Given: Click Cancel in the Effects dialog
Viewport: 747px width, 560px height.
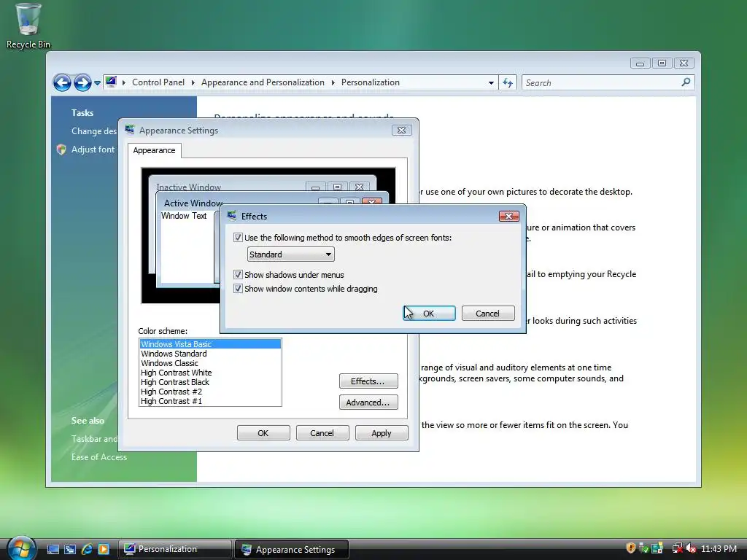Looking at the screenshot, I should 488,314.
